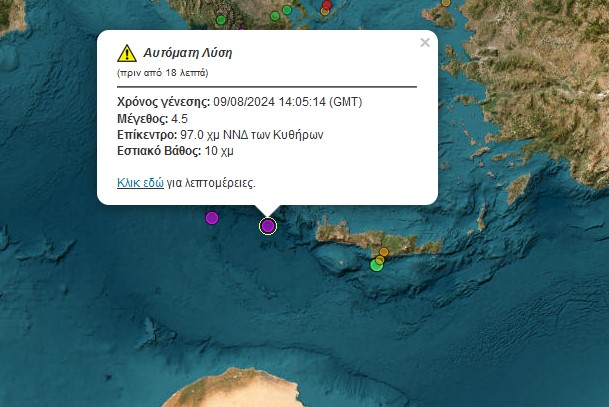Screen dimensions: 609x407
Task: Click the 'Αυτόματη Λύση' popup title
Action: click(x=188, y=52)
